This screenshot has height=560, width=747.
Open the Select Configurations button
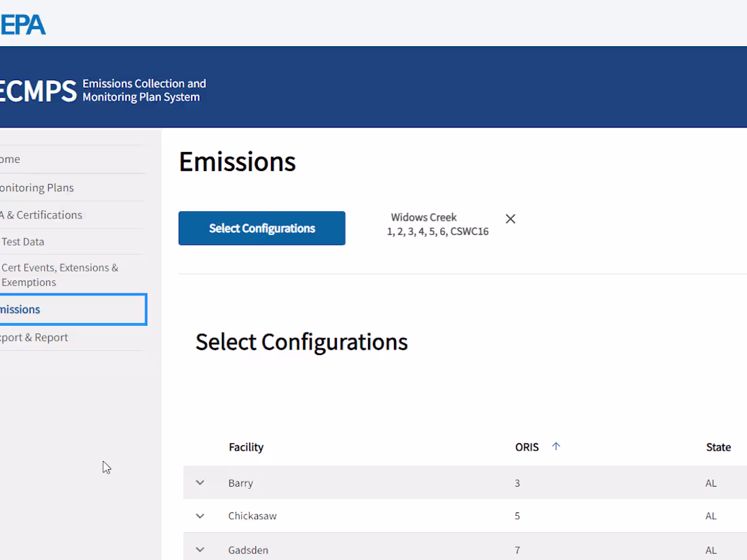(x=261, y=228)
